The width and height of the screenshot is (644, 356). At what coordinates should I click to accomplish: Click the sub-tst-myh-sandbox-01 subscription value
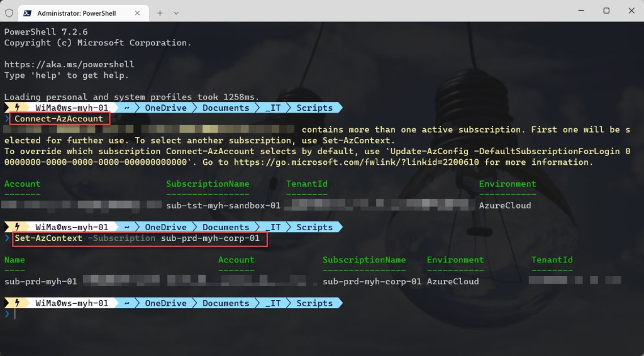click(x=223, y=206)
